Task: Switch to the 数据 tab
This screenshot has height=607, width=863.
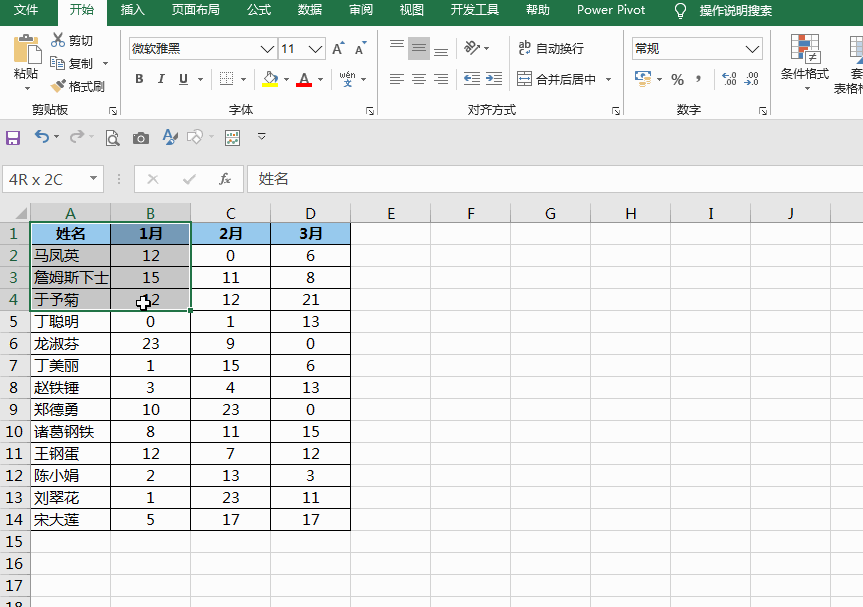Action: tap(309, 10)
